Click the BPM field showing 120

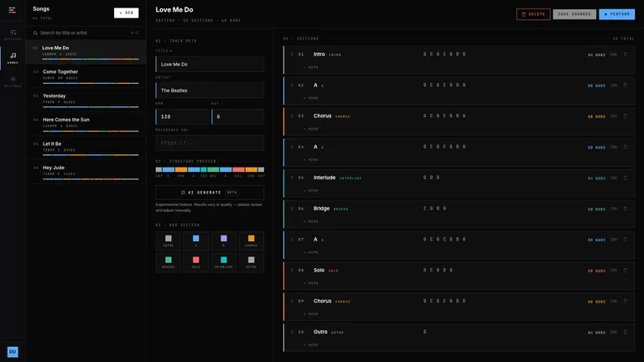tap(182, 116)
